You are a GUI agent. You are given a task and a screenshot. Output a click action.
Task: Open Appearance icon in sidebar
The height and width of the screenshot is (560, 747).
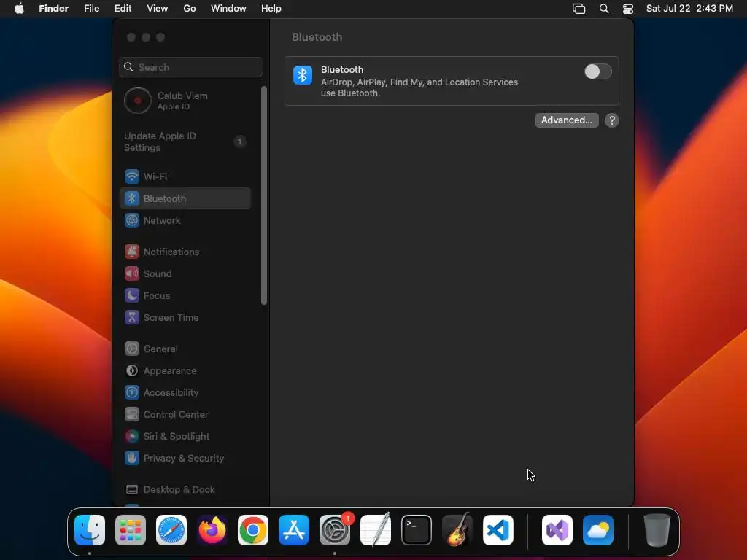[x=132, y=371]
